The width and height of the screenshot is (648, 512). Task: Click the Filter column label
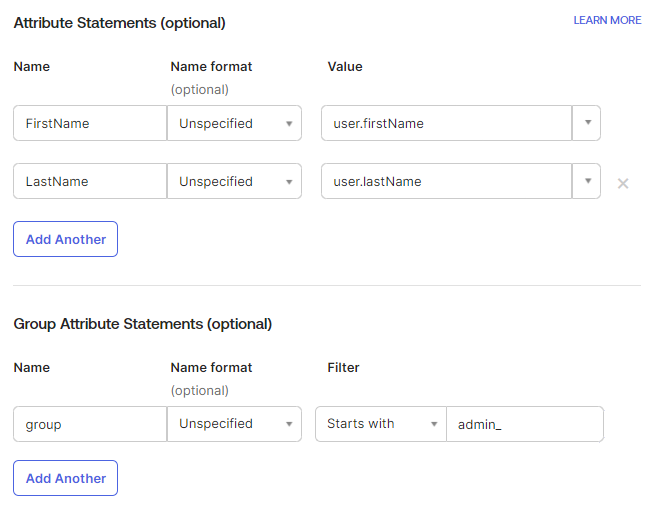[343, 367]
